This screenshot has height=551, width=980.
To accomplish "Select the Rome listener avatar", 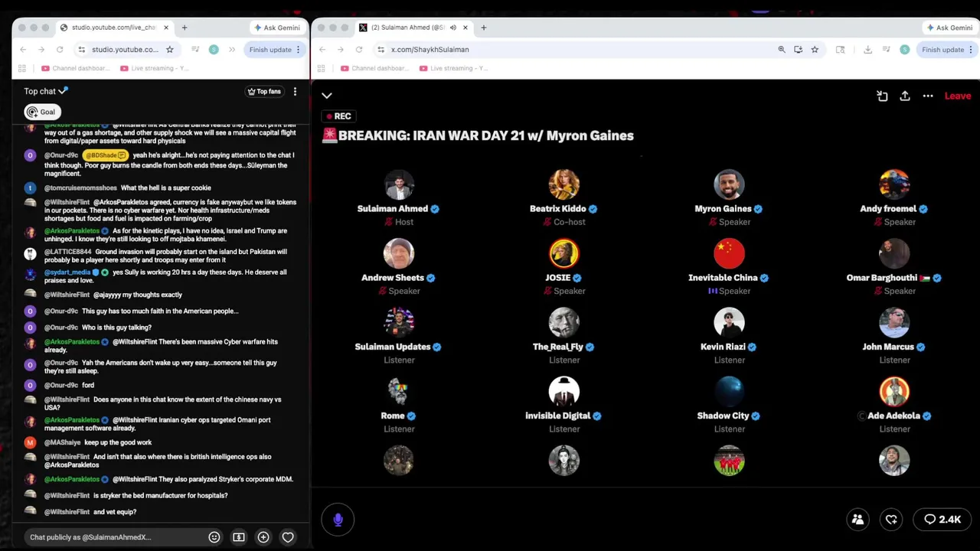I will click(399, 391).
